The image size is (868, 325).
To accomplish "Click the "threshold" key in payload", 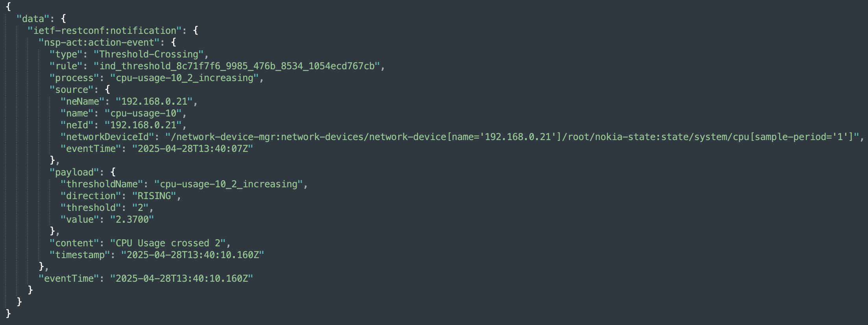I will (x=90, y=208).
